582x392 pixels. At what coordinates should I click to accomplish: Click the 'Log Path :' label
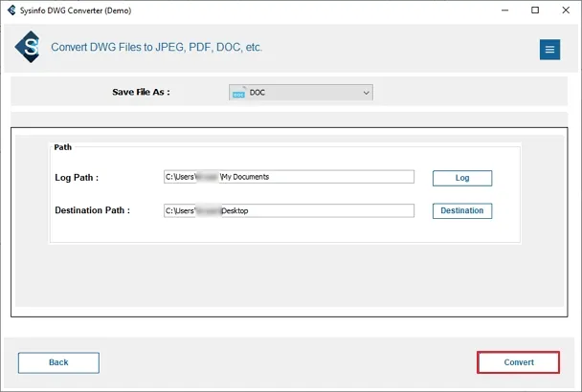click(x=77, y=178)
